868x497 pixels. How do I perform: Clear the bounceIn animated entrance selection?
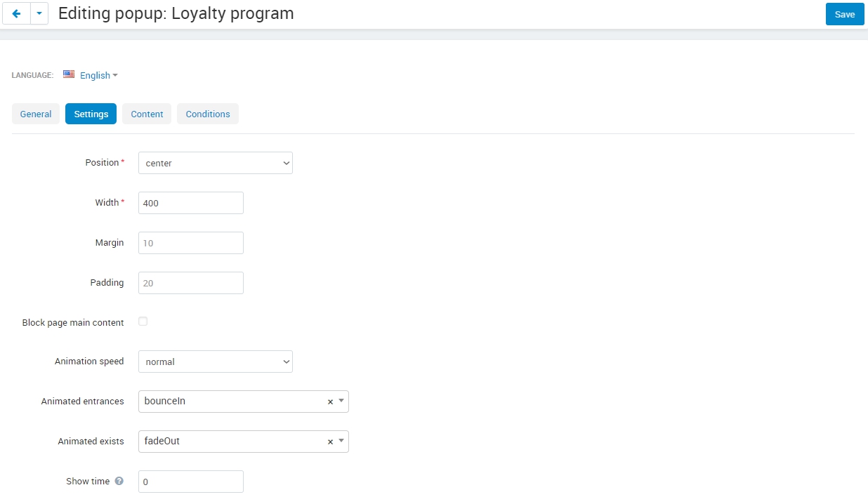[330, 402]
